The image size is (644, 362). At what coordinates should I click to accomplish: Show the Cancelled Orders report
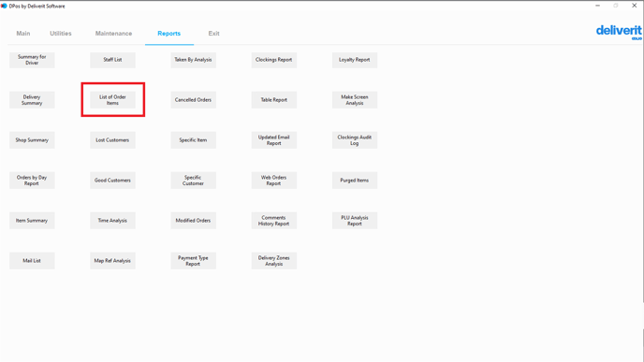pyautogui.click(x=193, y=100)
